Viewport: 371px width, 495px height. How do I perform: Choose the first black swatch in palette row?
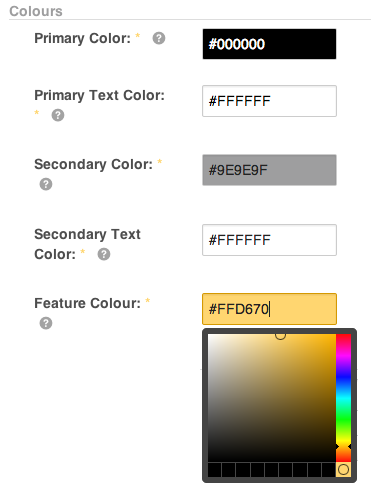[214, 470]
